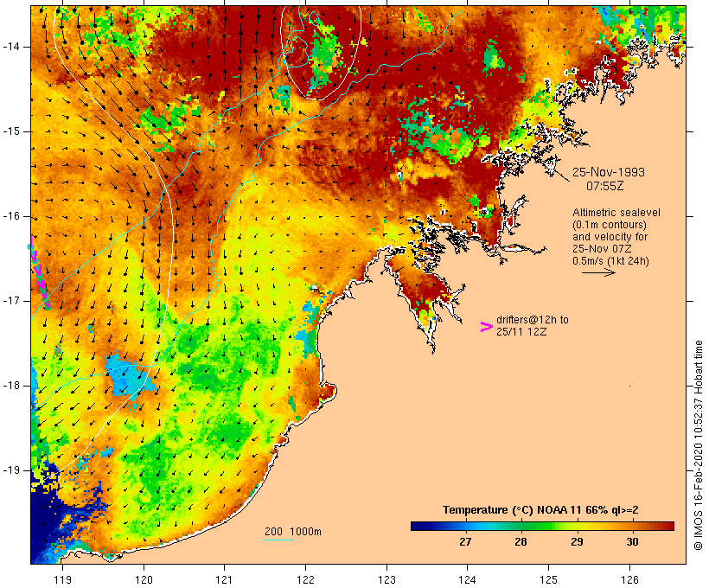Click the date label 25-Nov-1993

(x=609, y=172)
